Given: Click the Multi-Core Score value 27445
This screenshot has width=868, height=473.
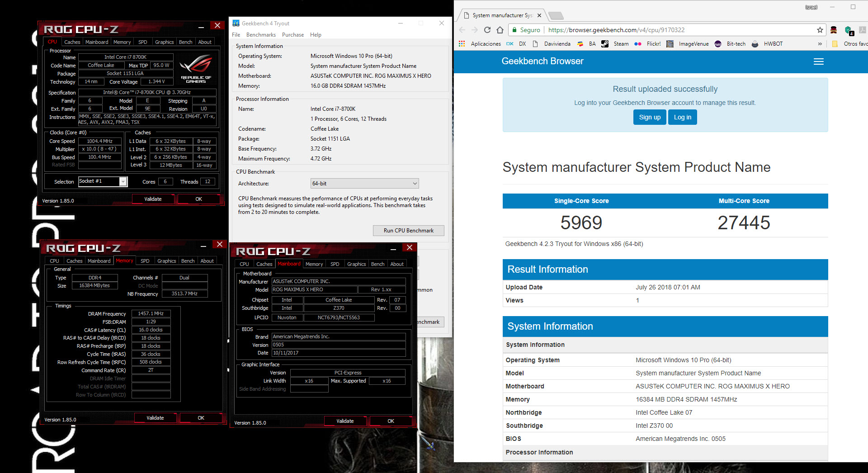Looking at the screenshot, I should coord(744,222).
